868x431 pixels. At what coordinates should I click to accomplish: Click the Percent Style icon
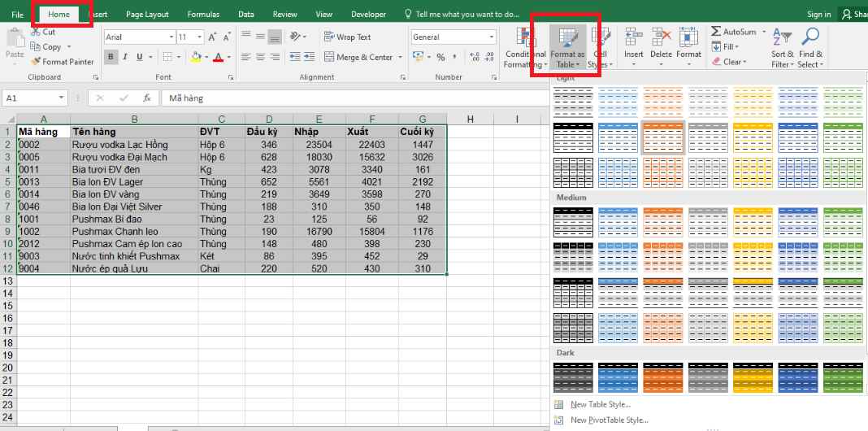click(x=441, y=57)
